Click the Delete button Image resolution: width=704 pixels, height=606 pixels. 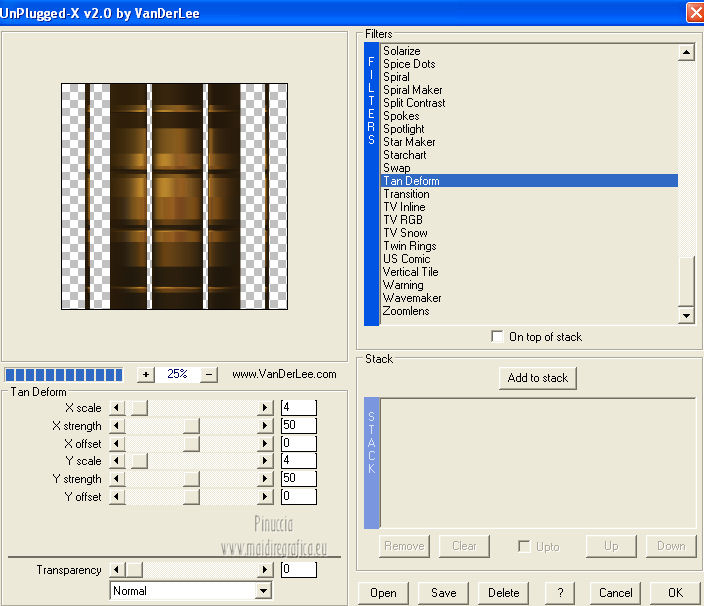tap(503, 593)
